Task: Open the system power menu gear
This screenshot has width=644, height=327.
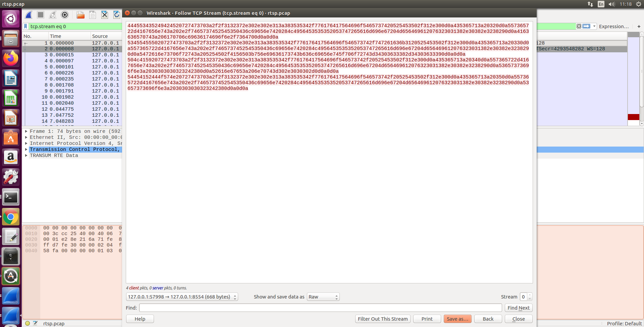Action: (x=638, y=4)
